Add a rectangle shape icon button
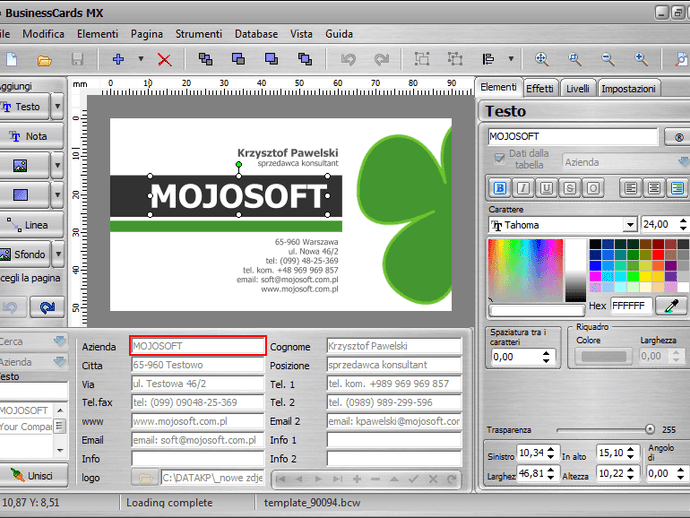 (x=20, y=195)
